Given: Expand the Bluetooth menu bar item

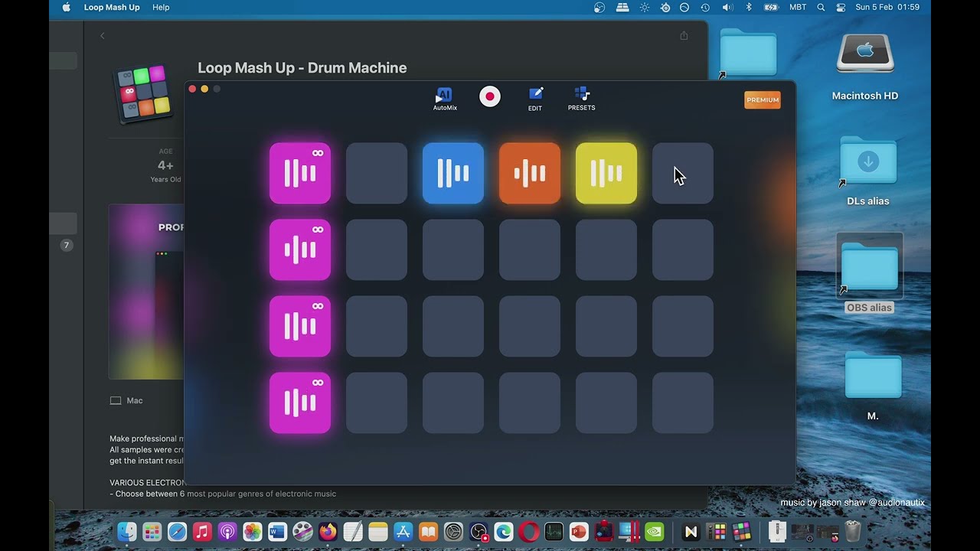Looking at the screenshot, I should click(x=749, y=7).
